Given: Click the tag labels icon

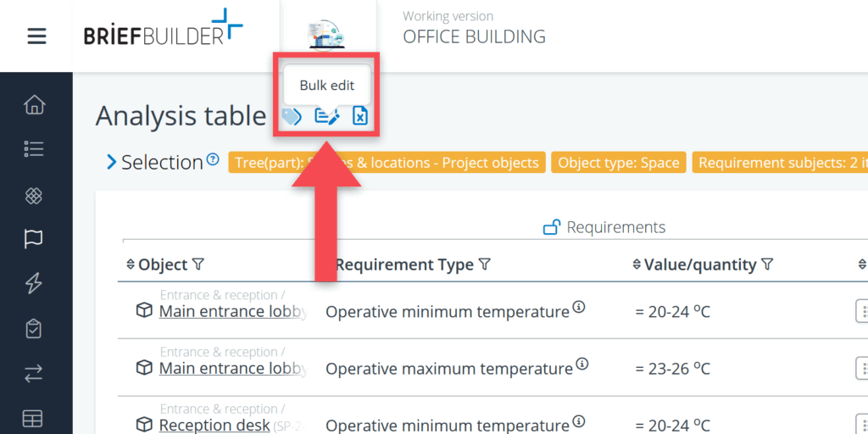Looking at the screenshot, I should (292, 117).
